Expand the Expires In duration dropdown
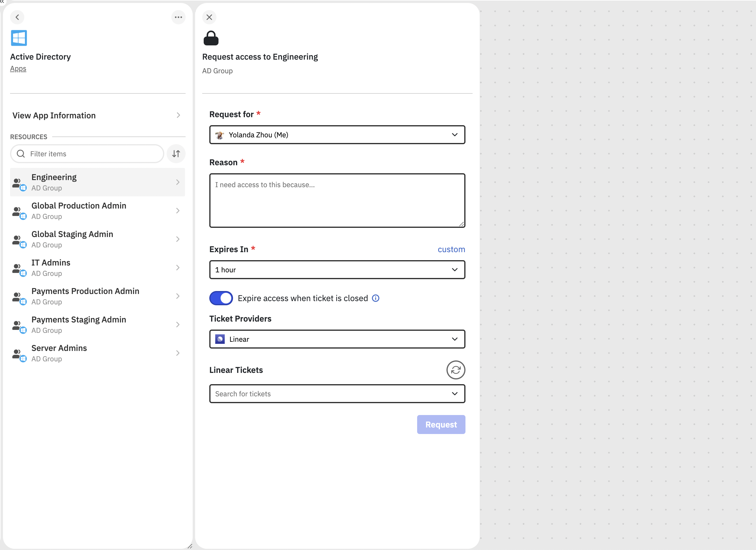756x550 pixels. coord(337,269)
